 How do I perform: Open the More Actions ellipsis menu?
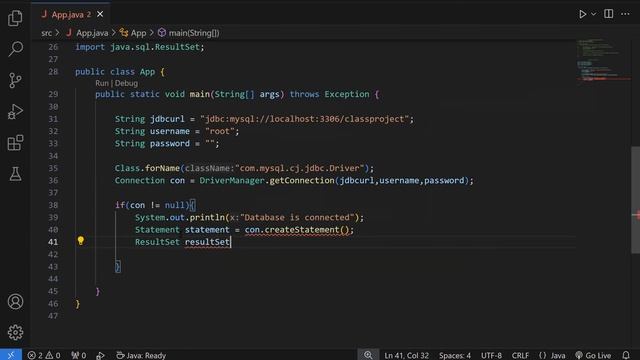625,14
